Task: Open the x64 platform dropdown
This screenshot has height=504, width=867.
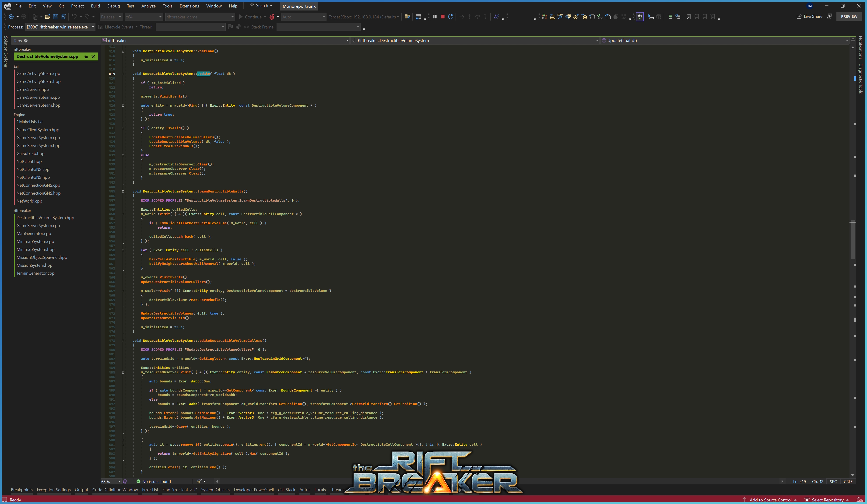Action: pos(144,17)
